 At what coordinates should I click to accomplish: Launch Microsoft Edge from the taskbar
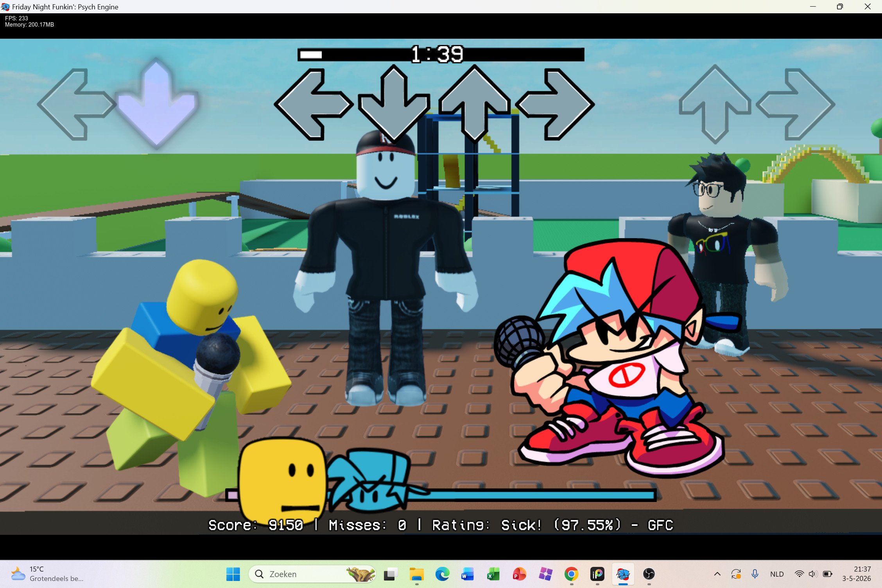point(442,574)
